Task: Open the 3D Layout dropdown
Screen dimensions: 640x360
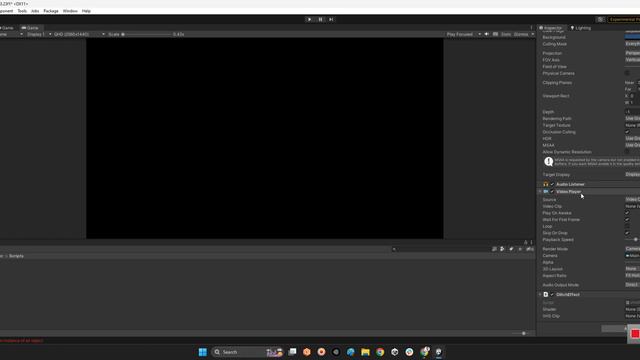Action: click(x=632, y=269)
